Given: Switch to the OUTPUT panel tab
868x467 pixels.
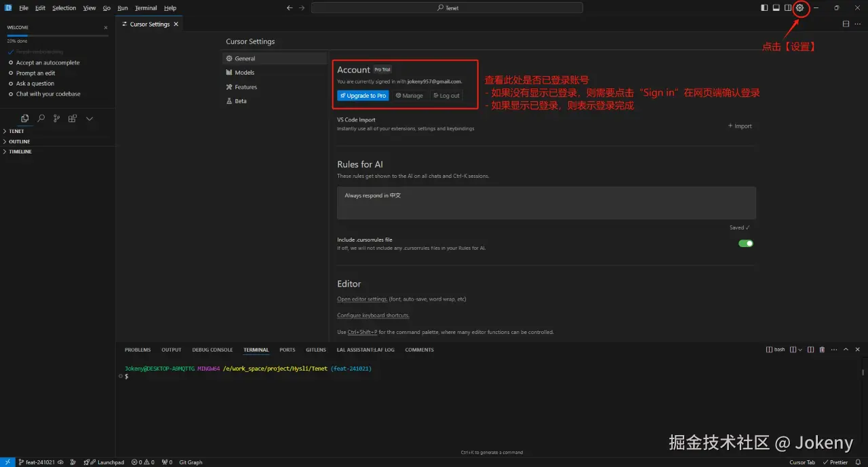Looking at the screenshot, I should click(x=172, y=350).
